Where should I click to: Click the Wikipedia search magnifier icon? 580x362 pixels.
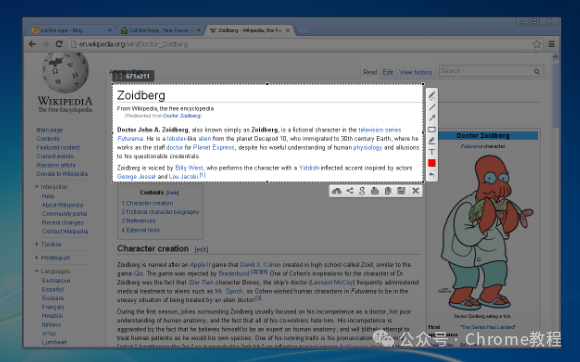pos(537,71)
